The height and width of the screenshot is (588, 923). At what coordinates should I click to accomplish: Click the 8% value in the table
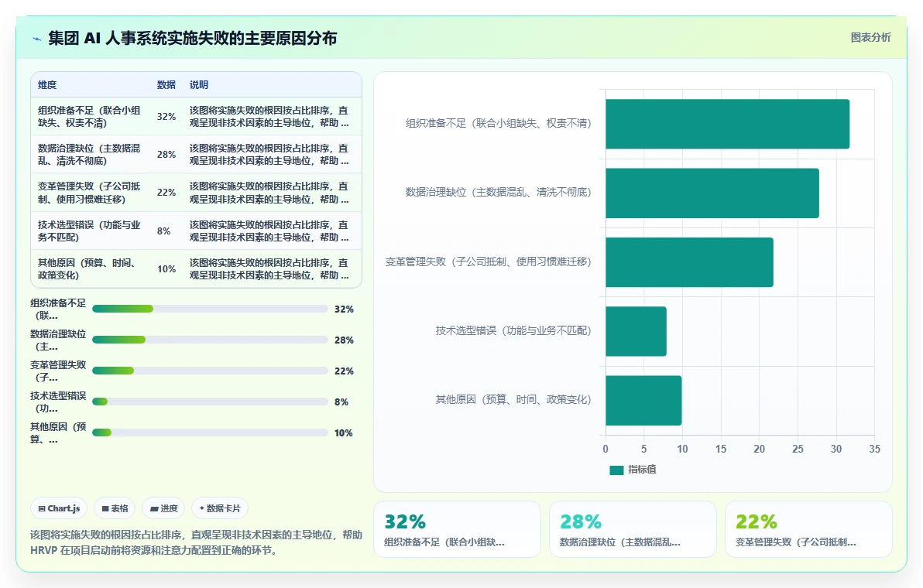point(163,231)
